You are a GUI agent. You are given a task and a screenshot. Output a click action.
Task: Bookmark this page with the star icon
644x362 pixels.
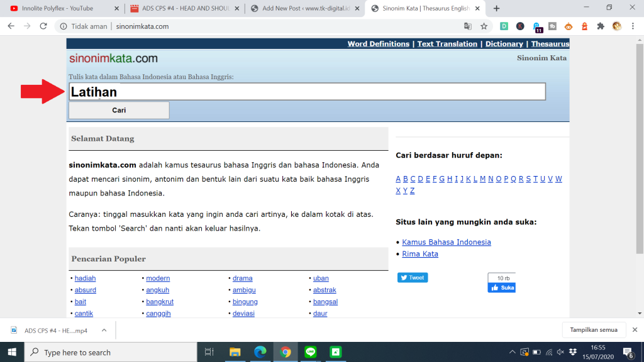point(484,26)
